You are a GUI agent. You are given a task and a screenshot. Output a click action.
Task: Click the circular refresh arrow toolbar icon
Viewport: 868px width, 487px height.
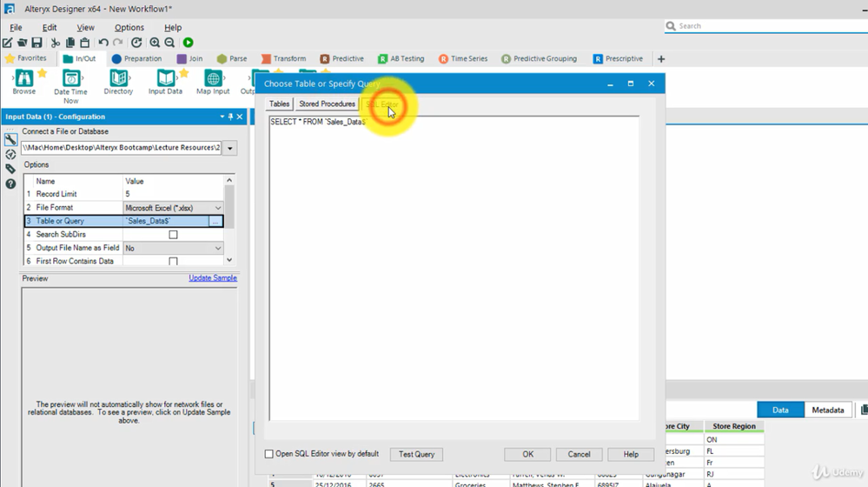136,43
